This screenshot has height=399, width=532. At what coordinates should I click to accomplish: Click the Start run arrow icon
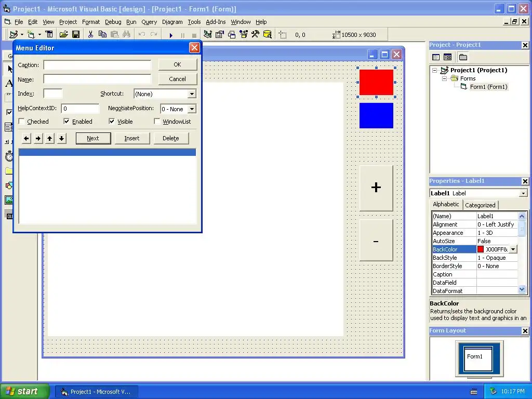click(171, 35)
